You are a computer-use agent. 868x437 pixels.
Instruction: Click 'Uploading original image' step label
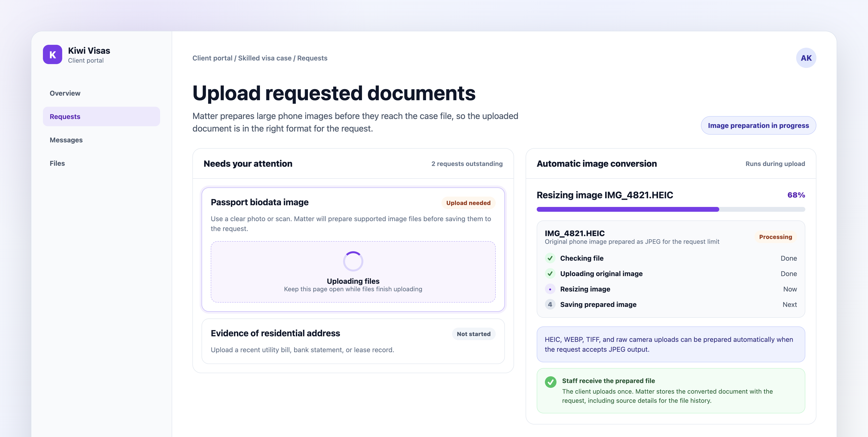(601, 274)
